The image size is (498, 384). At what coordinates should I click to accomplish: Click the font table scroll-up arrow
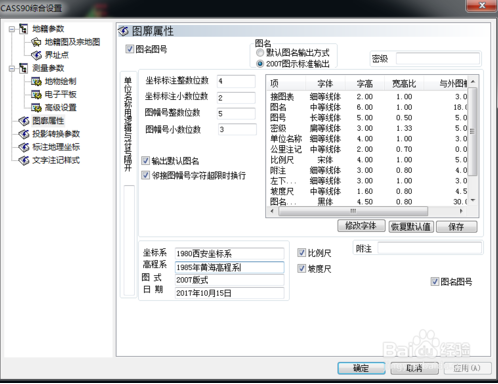coord(473,81)
